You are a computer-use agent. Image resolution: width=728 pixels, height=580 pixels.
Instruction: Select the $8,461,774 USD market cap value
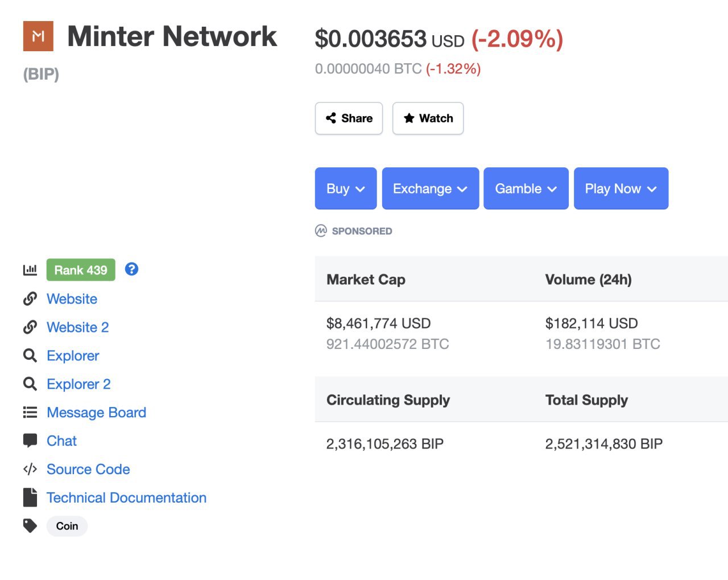(378, 323)
